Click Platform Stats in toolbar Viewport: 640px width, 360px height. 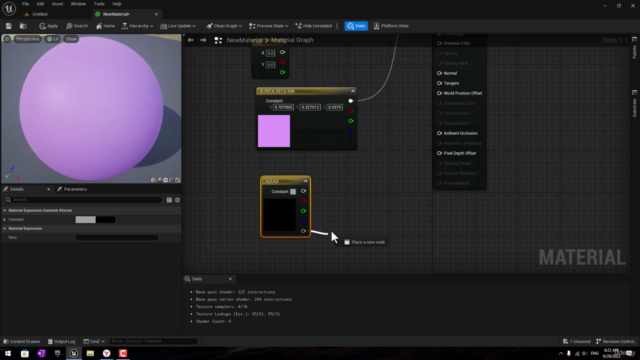[391, 26]
